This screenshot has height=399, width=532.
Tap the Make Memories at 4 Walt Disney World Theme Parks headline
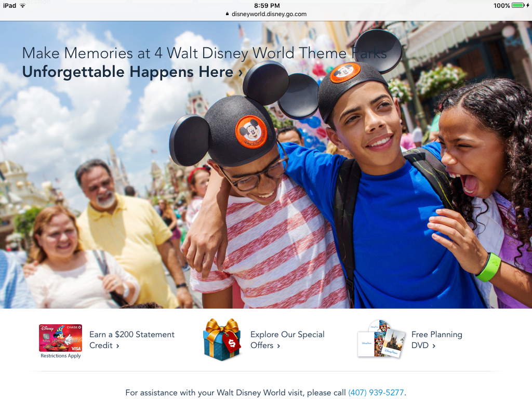click(x=205, y=54)
